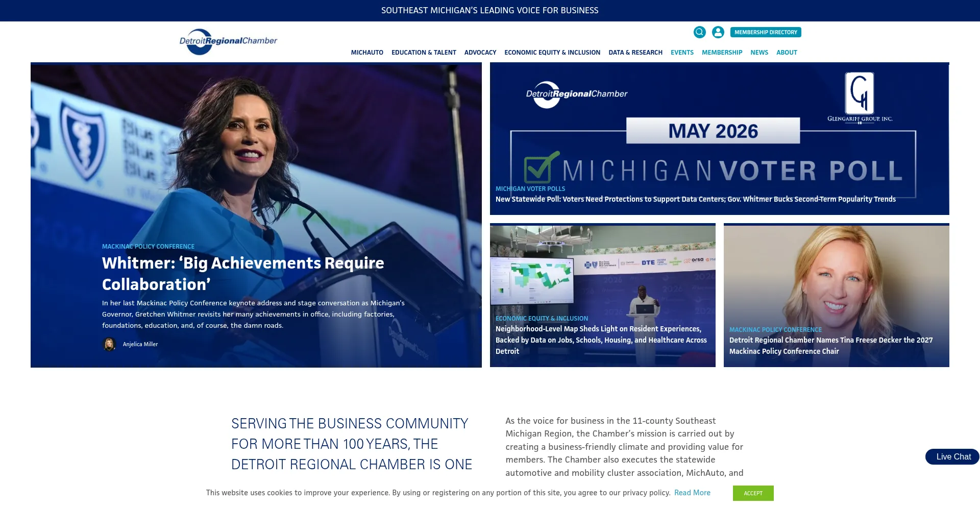The height and width of the screenshot is (507, 980).
Task: Open the Economic Equity & Inclusion menu
Action: pyautogui.click(x=552, y=53)
